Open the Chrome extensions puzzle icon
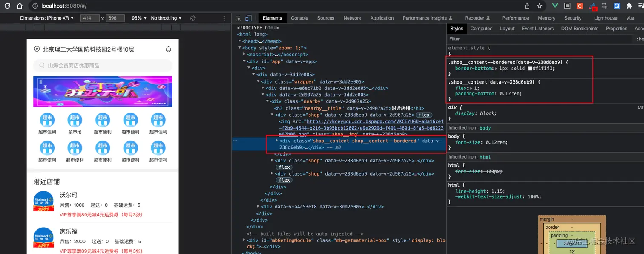Image resolution: width=644 pixels, height=254 pixels. click(x=629, y=6)
